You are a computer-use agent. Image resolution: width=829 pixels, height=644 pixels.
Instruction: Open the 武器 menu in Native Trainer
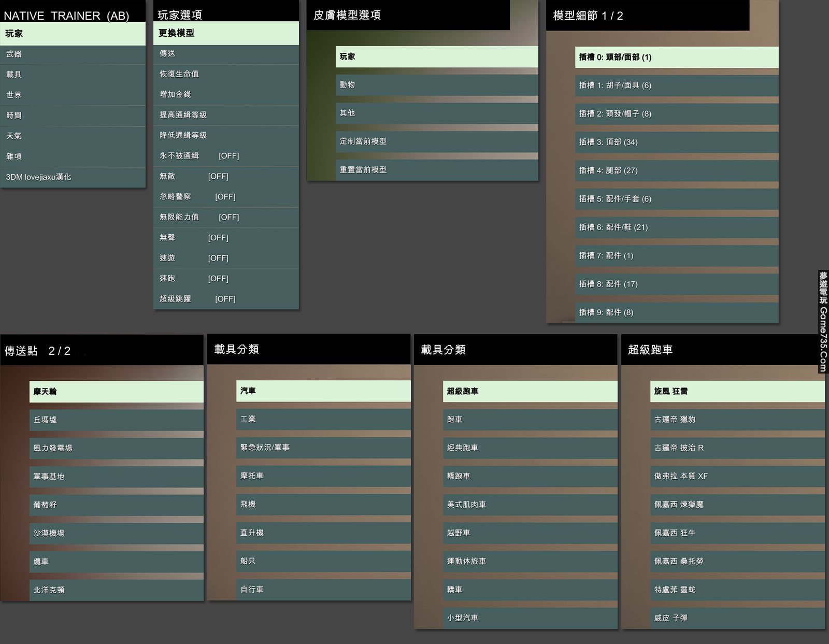point(73,54)
